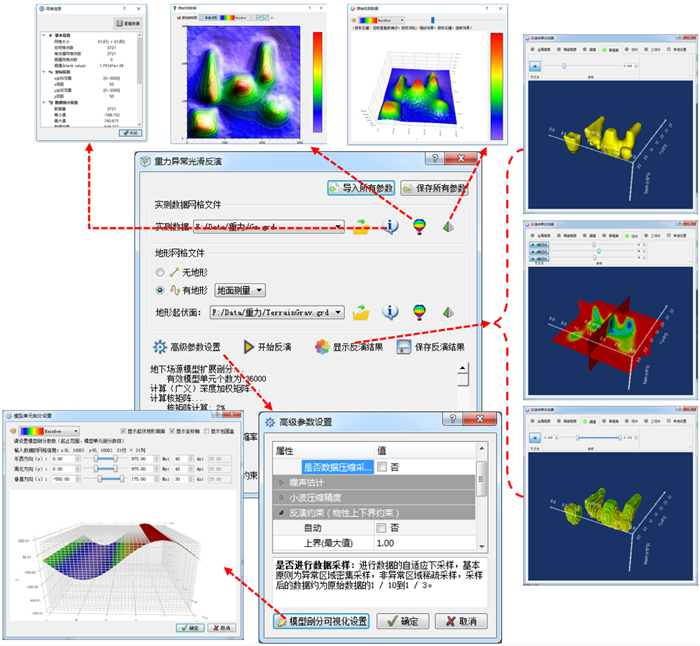This screenshot has height=646, width=700.
Task: Browse folder for 地形起伏面 terrain file
Action: coord(361,313)
